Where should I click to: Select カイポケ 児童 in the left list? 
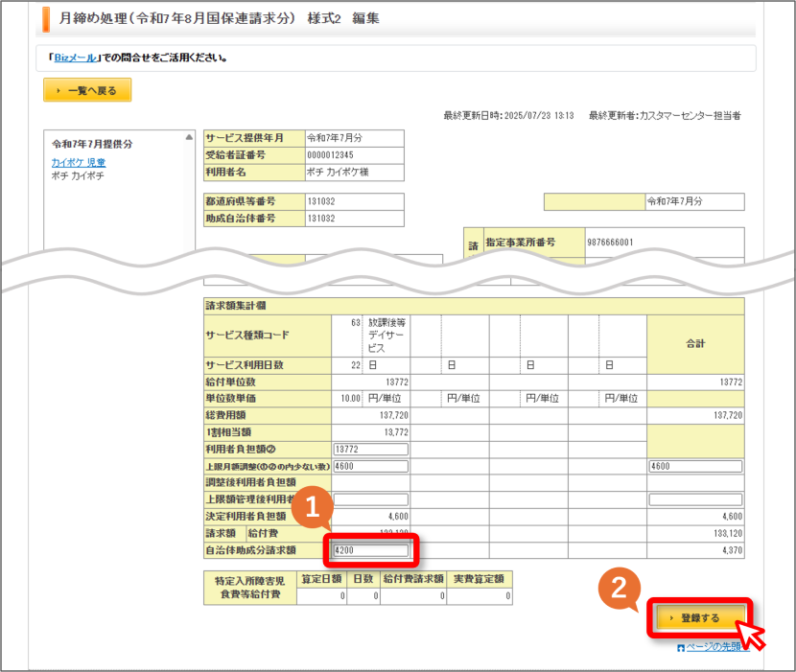(x=79, y=162)
